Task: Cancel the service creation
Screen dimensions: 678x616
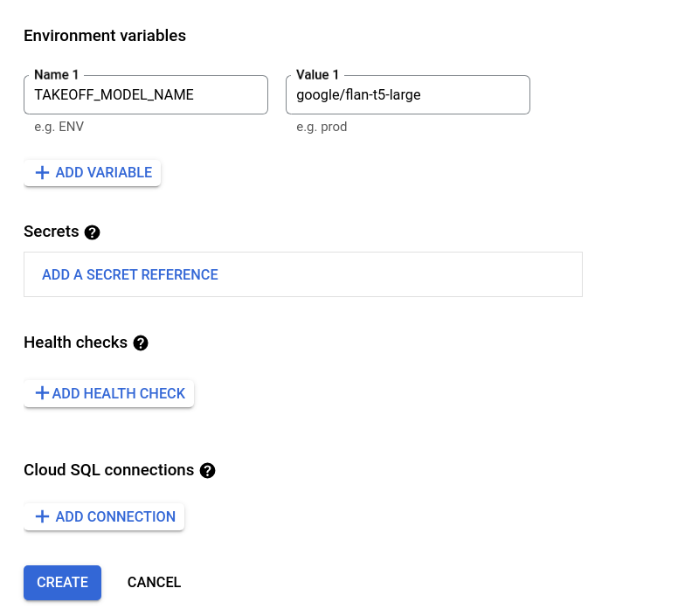Action: tap(154, 582)
